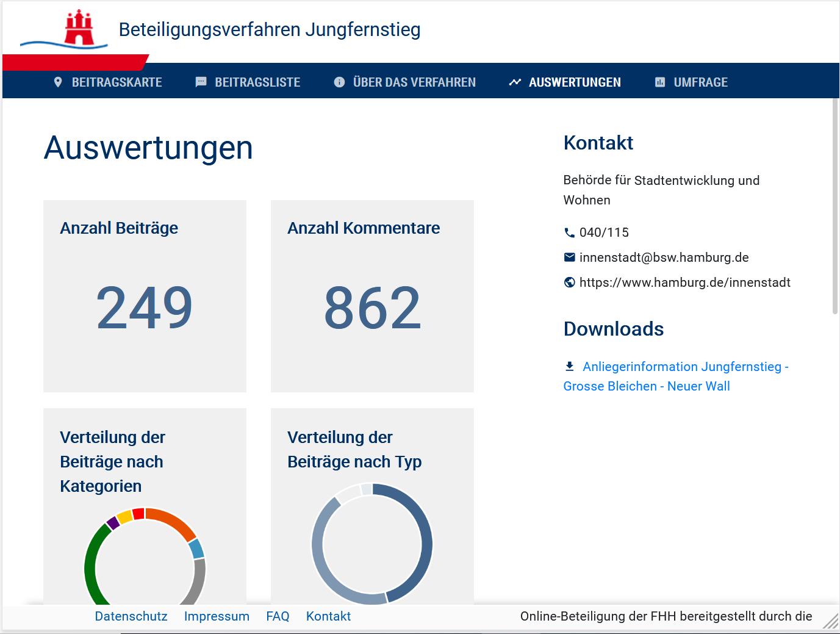Click the trend line icon for Auswertungen

tap(515, 82)
